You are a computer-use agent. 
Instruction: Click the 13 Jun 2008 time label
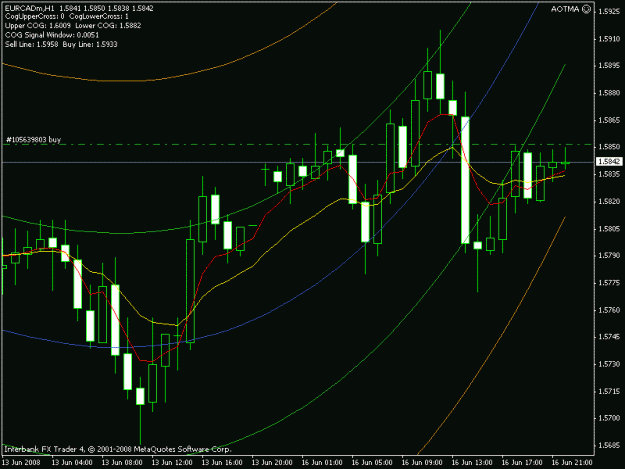[22, 463]
